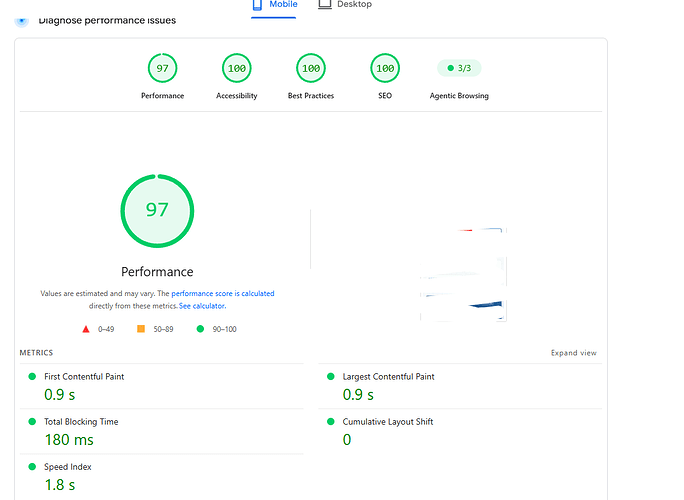The image size is (684, 500).
Task: Click the 0–49 legend range text
Action: click(x=106, y=329)
